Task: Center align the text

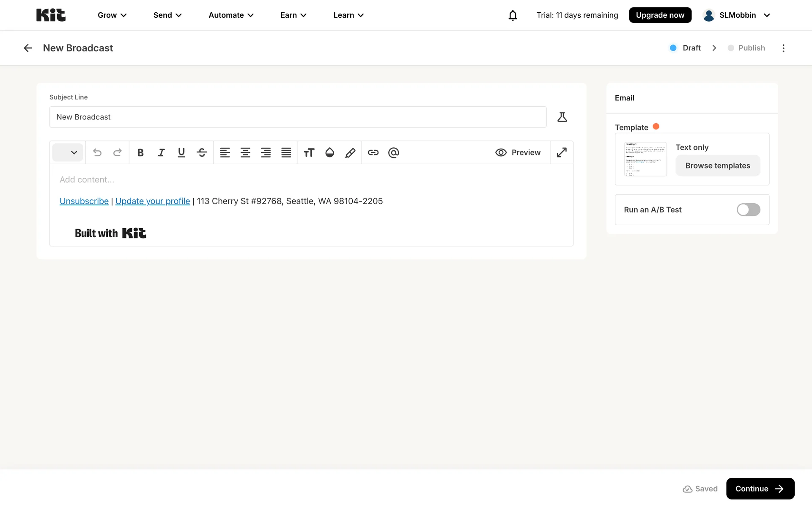Action: point(245,152)
